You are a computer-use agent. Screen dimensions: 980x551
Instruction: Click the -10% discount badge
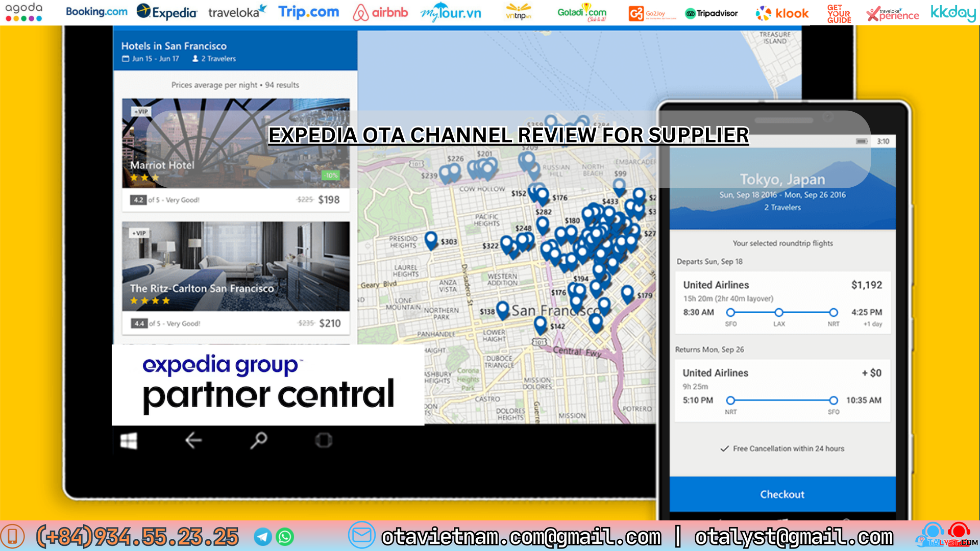pyautogui.click(x=331, y=176)
